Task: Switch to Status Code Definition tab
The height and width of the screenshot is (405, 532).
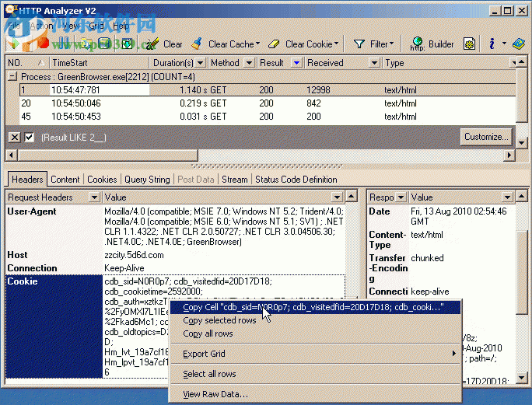Action: pos(296,180)
